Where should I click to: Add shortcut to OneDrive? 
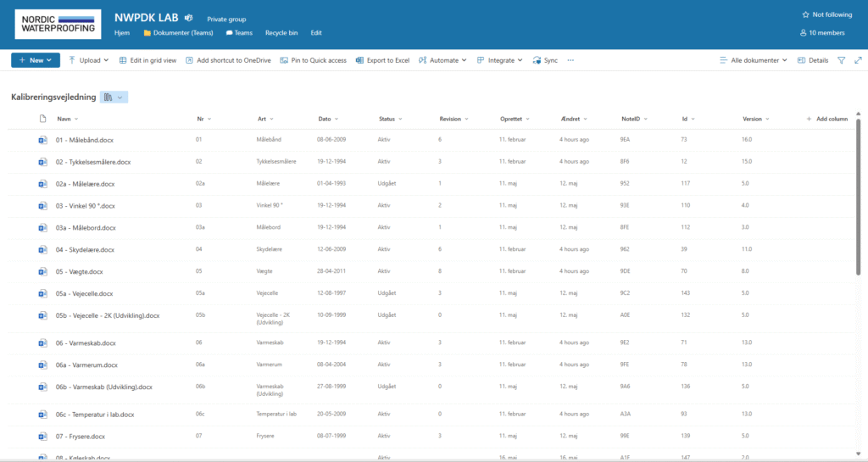point(227,60)
